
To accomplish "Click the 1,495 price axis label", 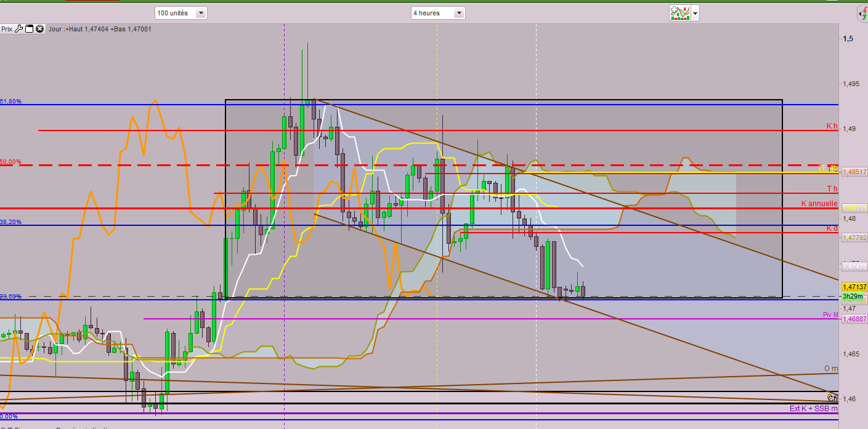I will [x=851, y=84].
